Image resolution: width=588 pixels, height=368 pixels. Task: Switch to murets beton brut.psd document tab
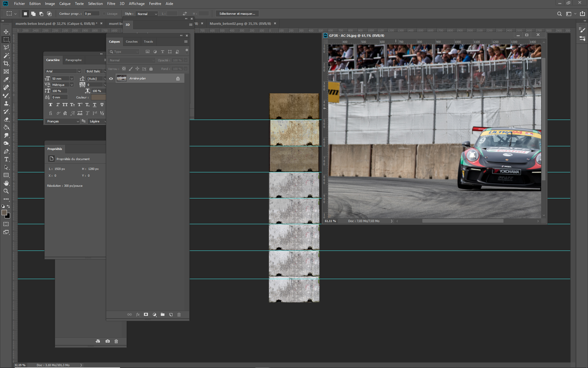56,24
